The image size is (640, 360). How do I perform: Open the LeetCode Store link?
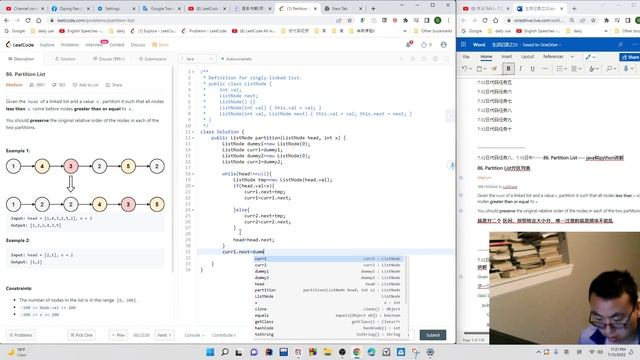(160, 44)
